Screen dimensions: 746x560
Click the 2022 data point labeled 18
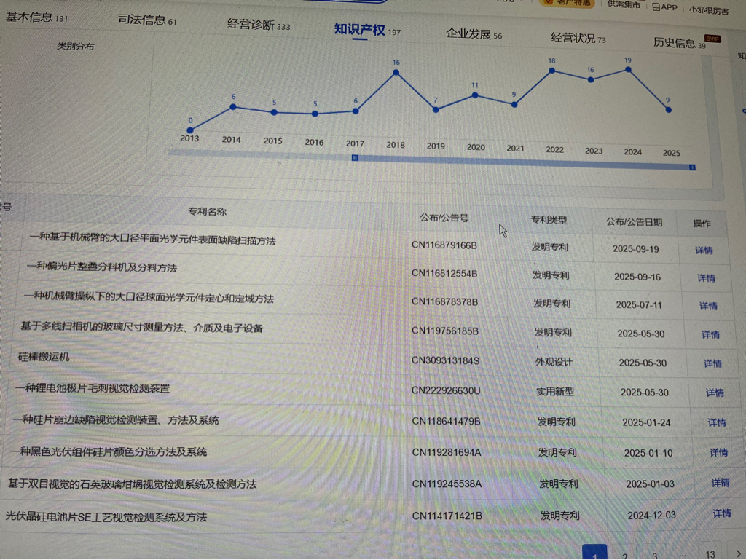551,71
